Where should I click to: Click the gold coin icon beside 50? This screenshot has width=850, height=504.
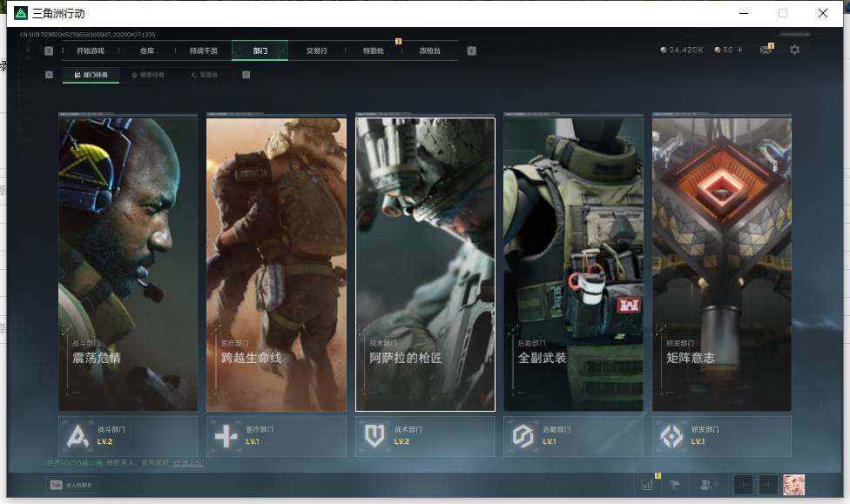[718, 50]
